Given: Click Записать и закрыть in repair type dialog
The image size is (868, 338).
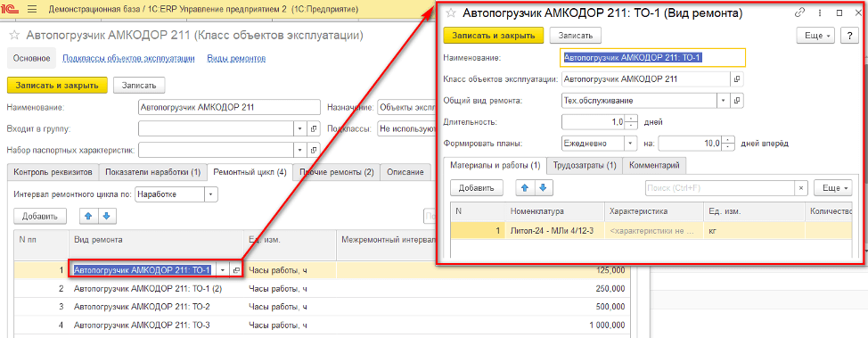Looking at the screenshot, I should point(494,36).
